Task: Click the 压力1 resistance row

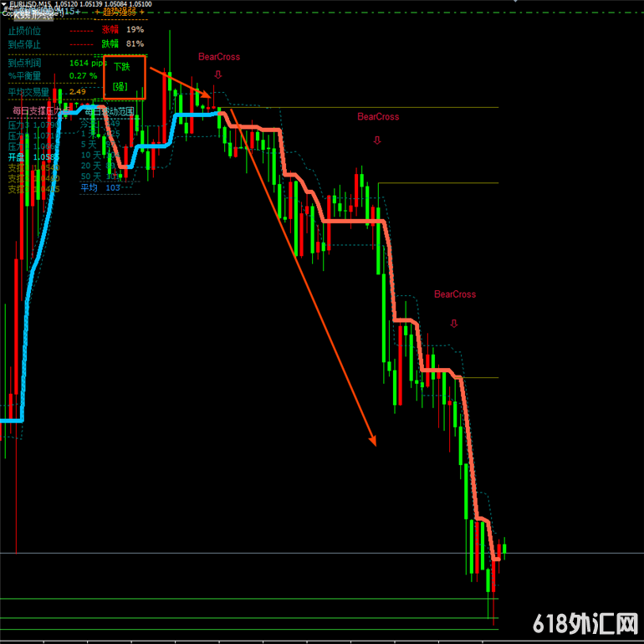Action: point(33,146)
